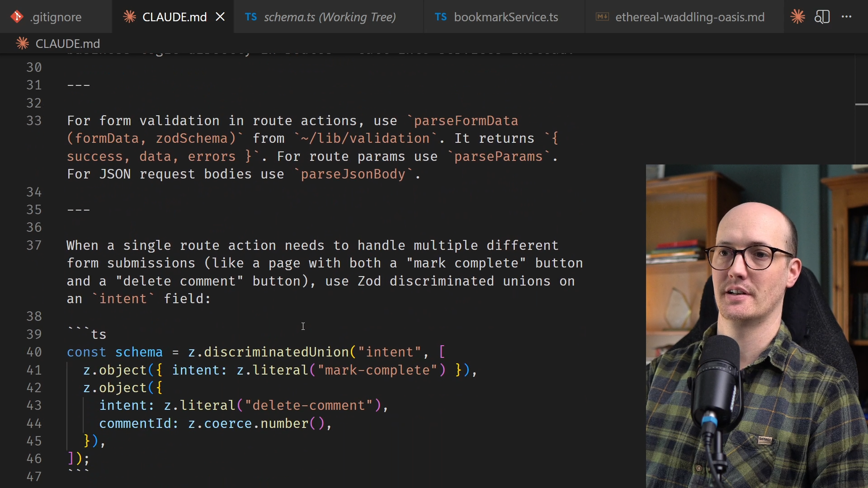Click the `~/lib/validation` path text
Image resolution: width=868 pixels, height=488 pixels.
(366, 138)
